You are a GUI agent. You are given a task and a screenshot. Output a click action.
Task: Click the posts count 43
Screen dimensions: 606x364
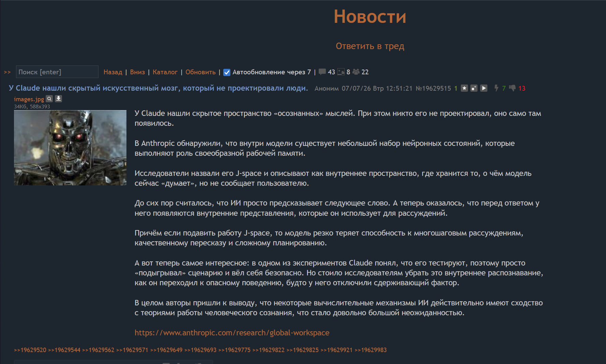pyautogui.click(x=331, y=72)
